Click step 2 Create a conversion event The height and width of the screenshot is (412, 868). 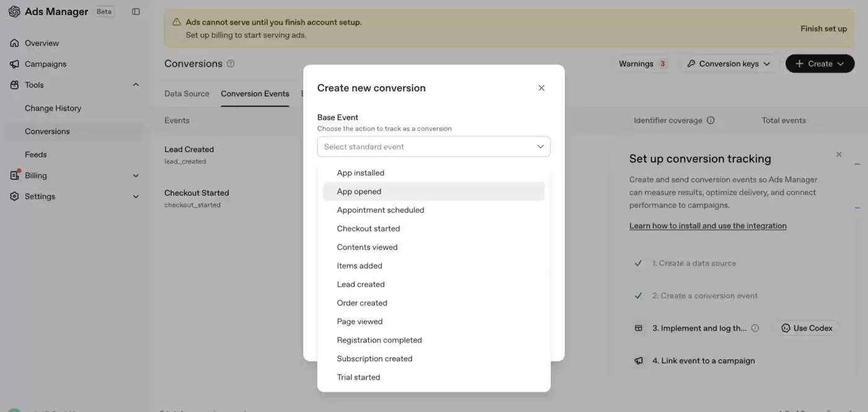pos(704,296)
